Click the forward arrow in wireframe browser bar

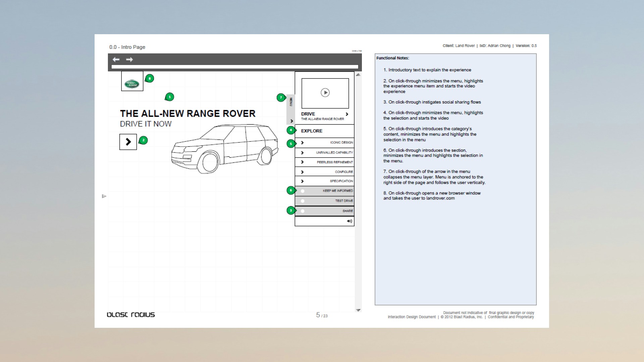click(129, 60)
